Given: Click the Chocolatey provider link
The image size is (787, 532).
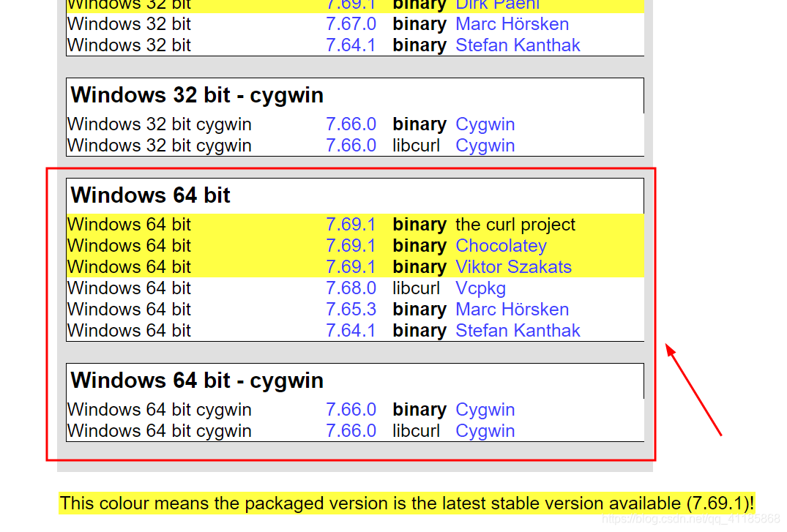Looking at the screenshot, I should click(501, 245).
